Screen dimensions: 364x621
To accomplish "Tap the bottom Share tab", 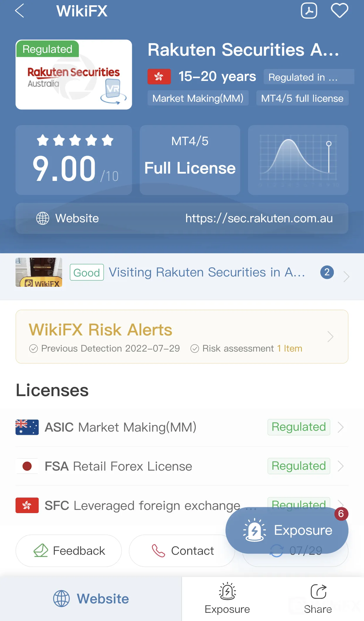I will coord(318,599).
